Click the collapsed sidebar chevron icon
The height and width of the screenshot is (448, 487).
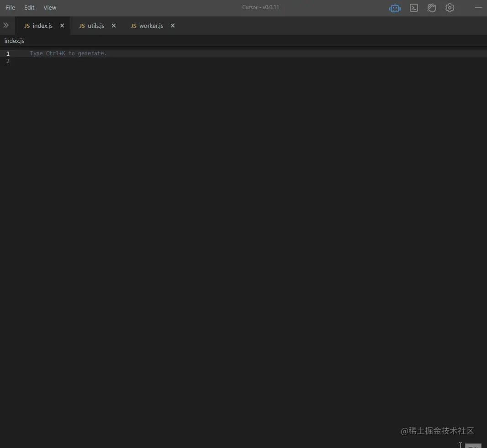pyautogui.click(x=6, y=25)
